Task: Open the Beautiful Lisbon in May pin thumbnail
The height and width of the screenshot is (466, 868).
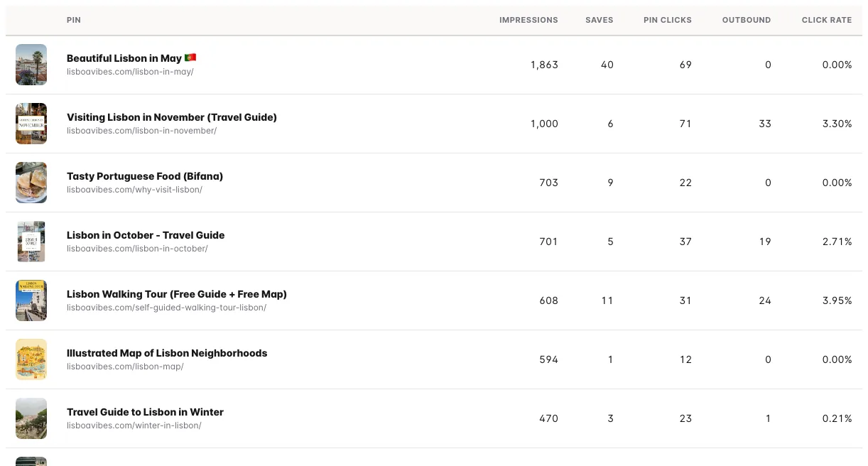Action: (31, 65)
